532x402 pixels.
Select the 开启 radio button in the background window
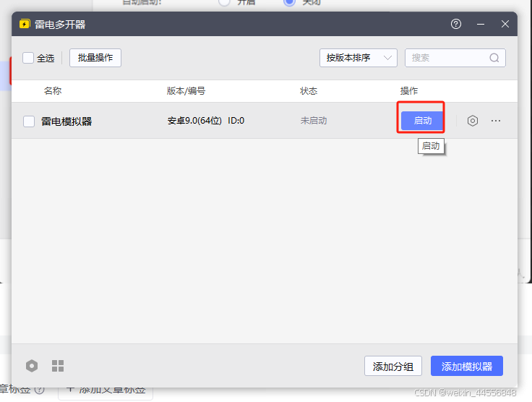(224, 2)
